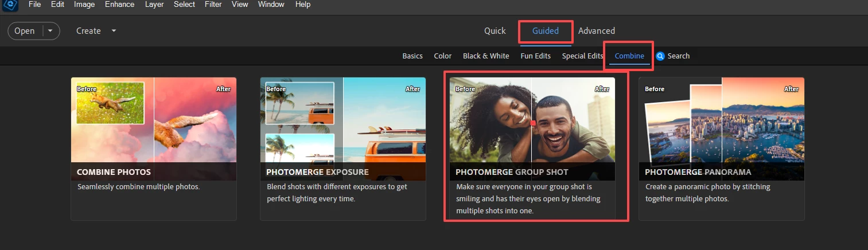Select the Special Edits category tab
The height and width of the screenshot is (250, 868).
click(x=582, y=56)
